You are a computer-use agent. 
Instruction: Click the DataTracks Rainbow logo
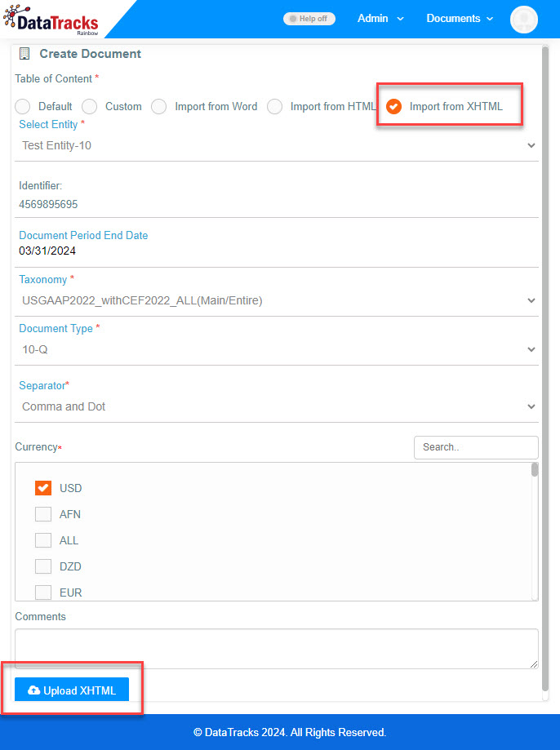(x=51, y=20)
